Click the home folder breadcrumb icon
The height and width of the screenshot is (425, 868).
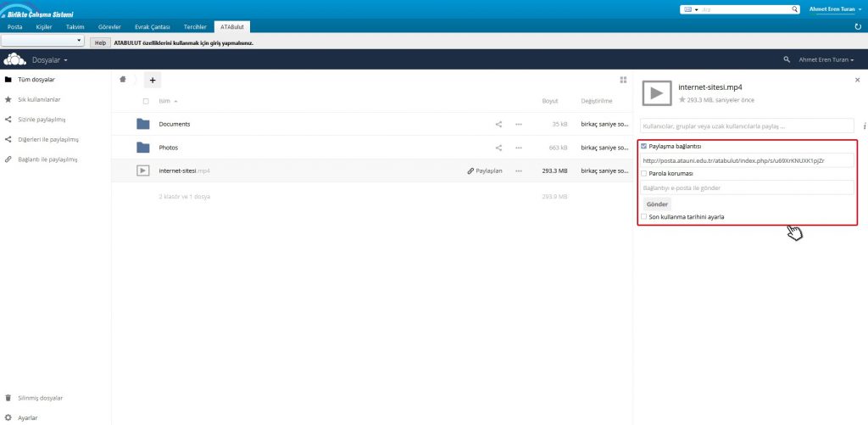pyautogui.click(x=124, y=80)
